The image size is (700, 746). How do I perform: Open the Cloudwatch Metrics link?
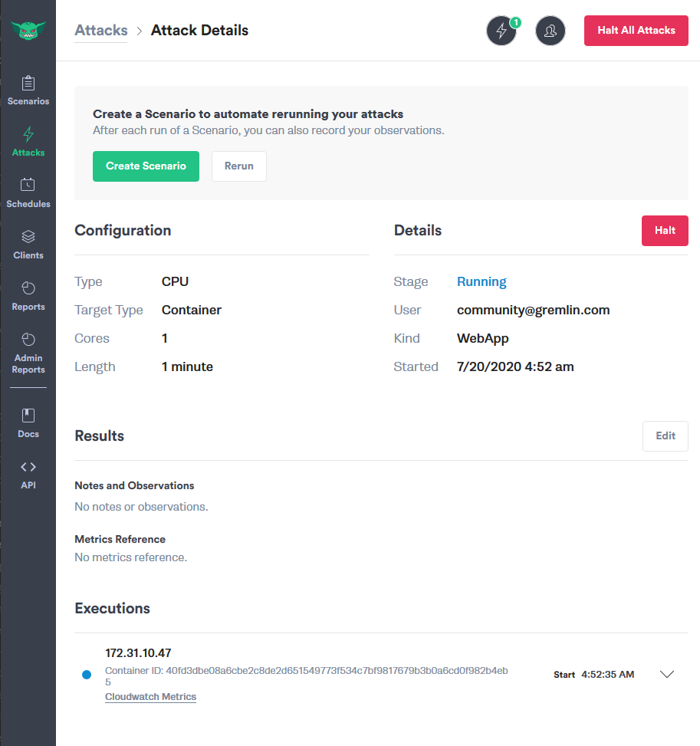tap(150, 696)
